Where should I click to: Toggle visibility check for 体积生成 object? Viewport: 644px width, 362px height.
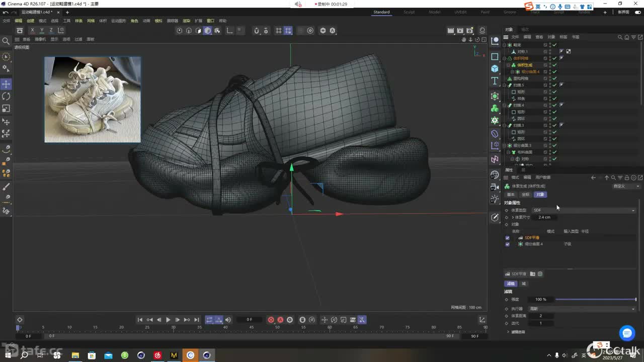pos(554,65)
